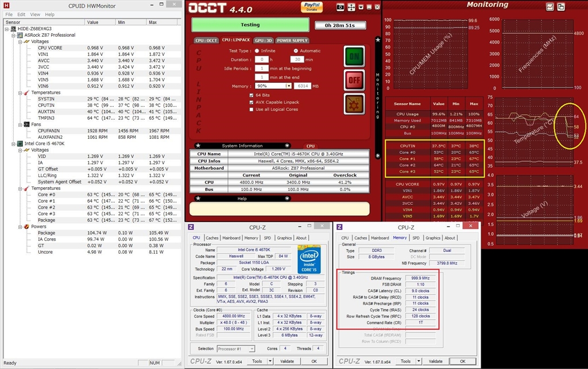Click the motherboard icon by ASRock Z87 Professional
This screenshot has height=369, width=588.
point(20,35)
